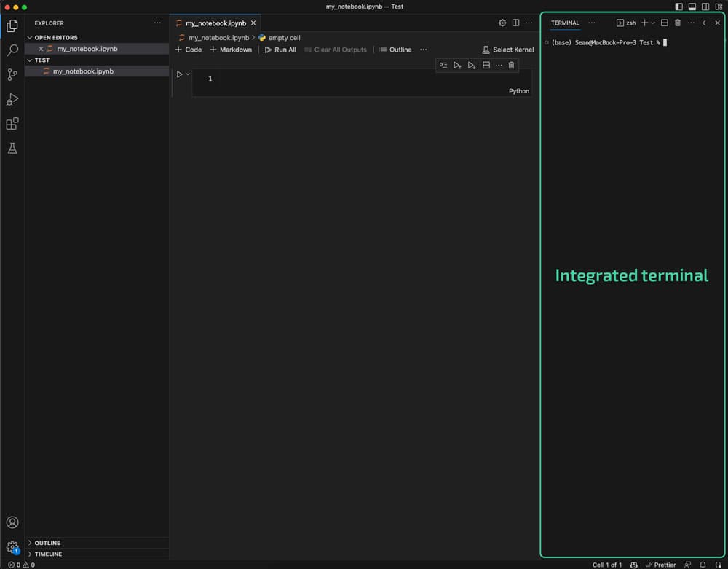
Task: Create a new terminal with plus icon
Action: (x=644, y=23)
